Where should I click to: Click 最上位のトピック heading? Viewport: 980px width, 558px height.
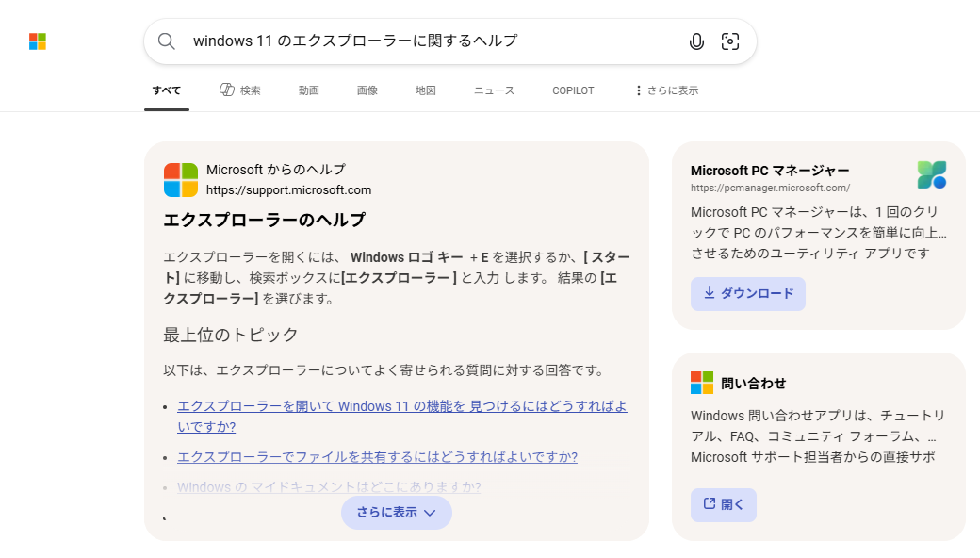[231, 335]
